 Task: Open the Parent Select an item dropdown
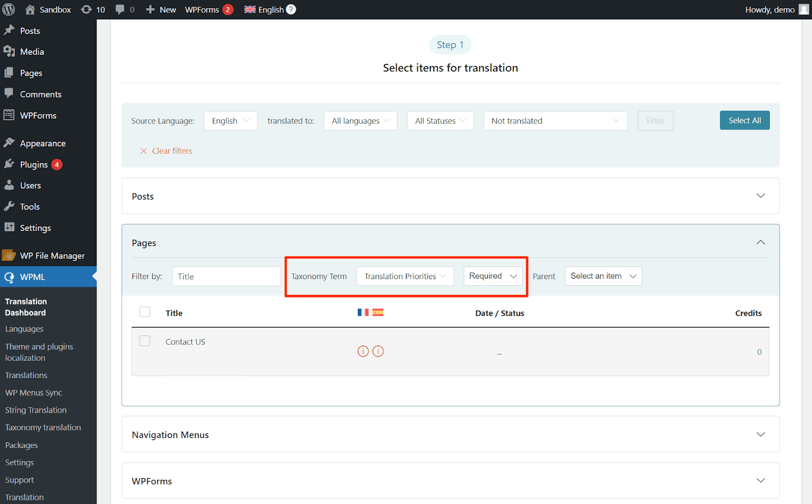point(603,276)
